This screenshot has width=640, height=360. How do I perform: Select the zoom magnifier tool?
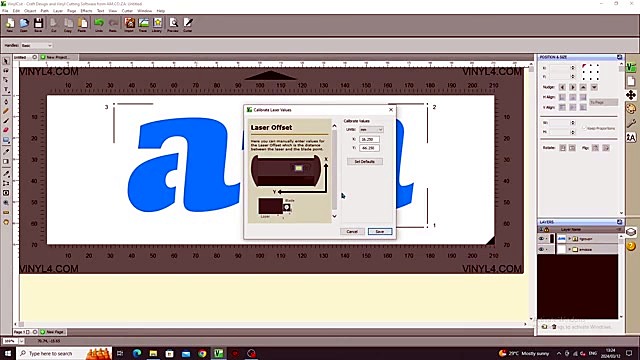[x=6, y=203]
